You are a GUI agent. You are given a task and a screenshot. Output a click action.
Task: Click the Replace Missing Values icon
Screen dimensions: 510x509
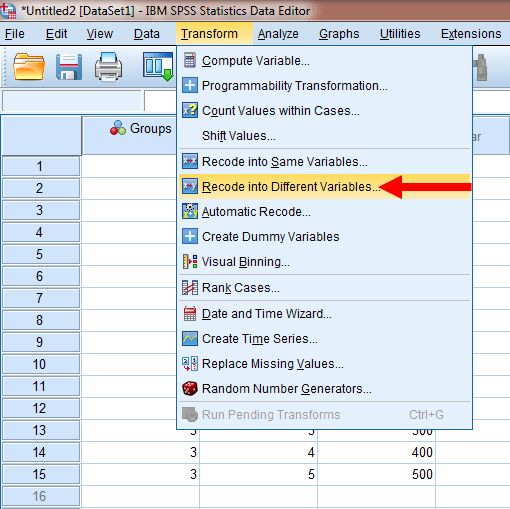tap(190, 363)
